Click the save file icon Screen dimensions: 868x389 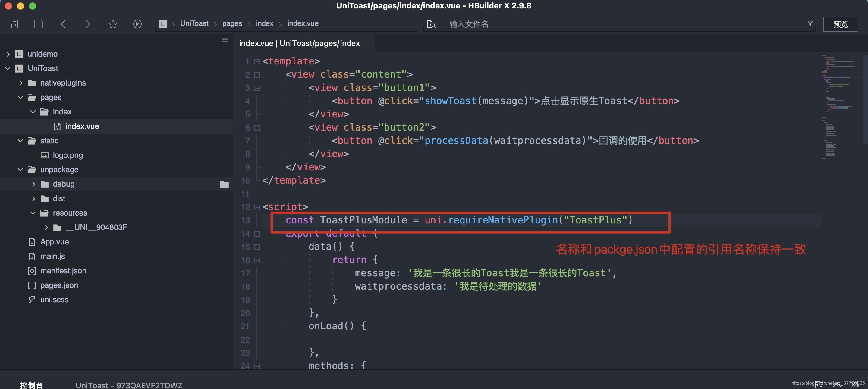point(38,24)
